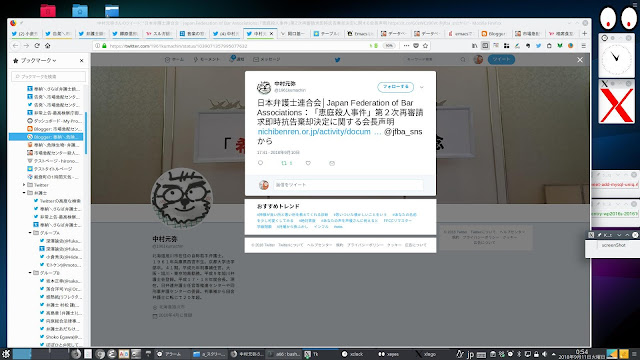Open a new browser tab
Image resolution: width=640 pixels, height=360 pixels.
[x=584, y=33]
